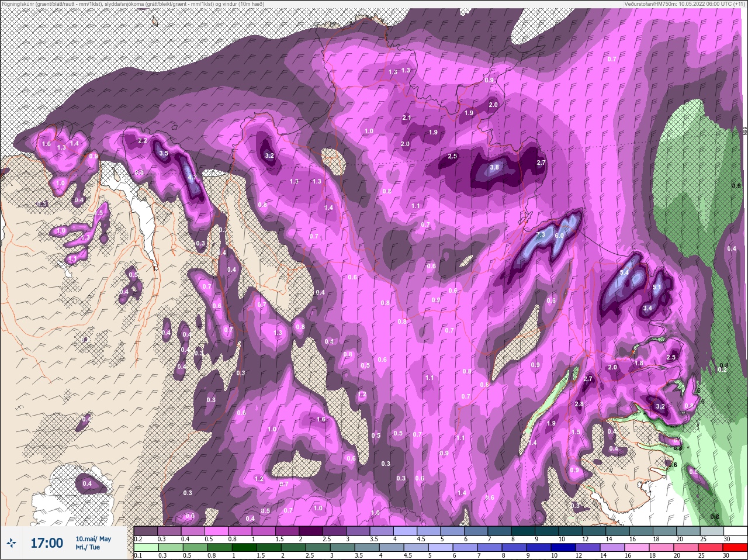Click the four-point star icon beside 17:00
This screenshot has height=560, width=748.
click(x=11, y=543)
